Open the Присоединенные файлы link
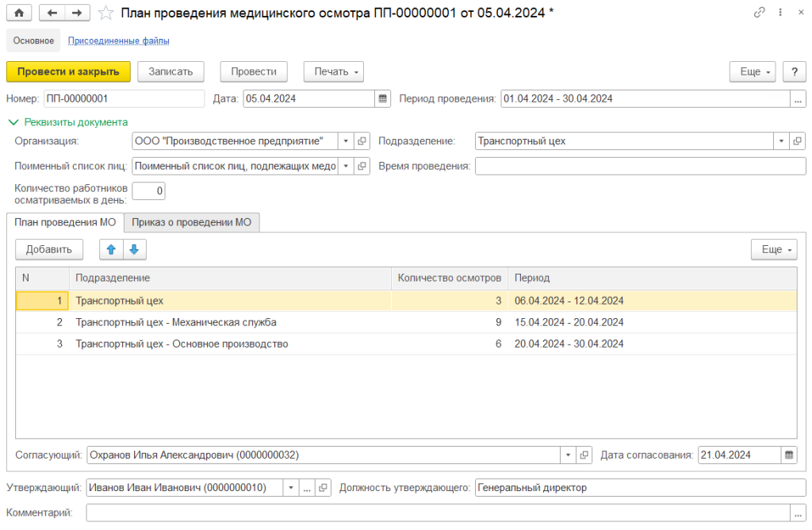 coord(118,40)
